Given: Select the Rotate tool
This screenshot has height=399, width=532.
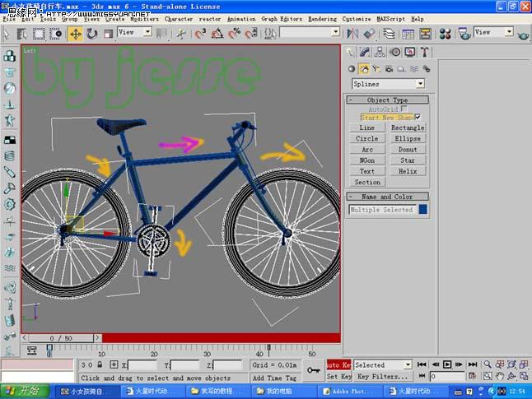Looking at the screenshot, I should point(92,34).
